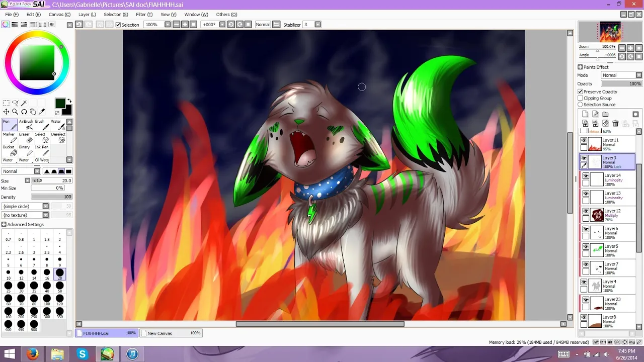644x362 pixels.
Task: Create a new layer folder
Action: click(605, 114)
